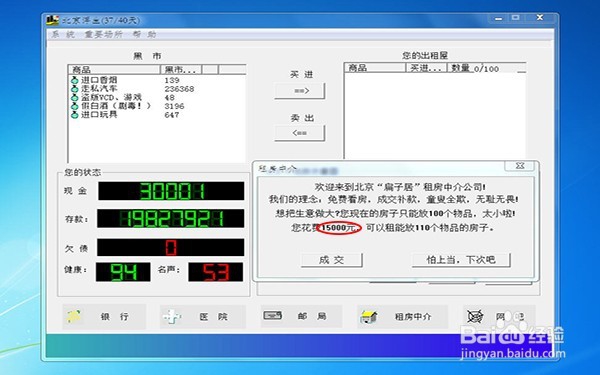Open 租房中介 rental agency

tap(402, 316)
